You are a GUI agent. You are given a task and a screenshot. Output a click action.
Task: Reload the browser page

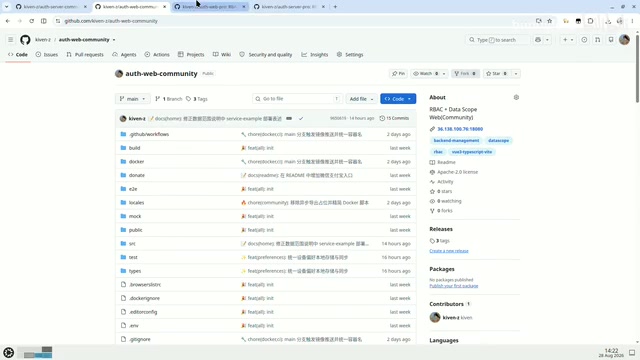[31, 21]
